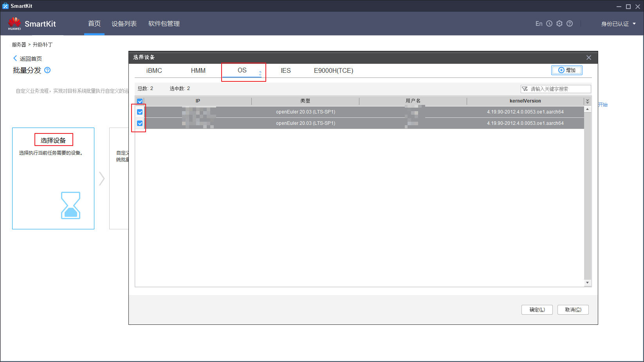Image resolution: width=644 pixels, height=362 pixels.
Task: Open the history clock icon
Action: [x=549, y=23]
